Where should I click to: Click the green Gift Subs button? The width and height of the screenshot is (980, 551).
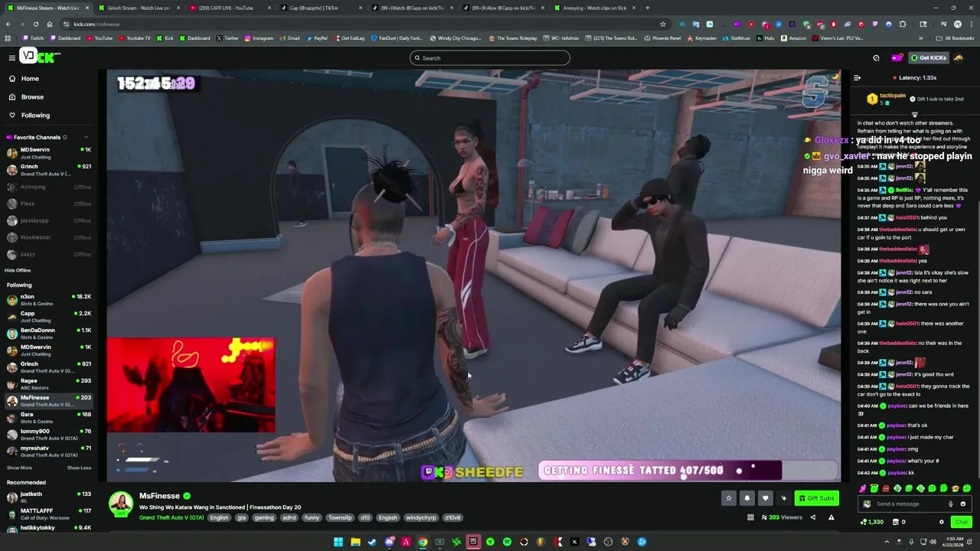tap(816, 498)
